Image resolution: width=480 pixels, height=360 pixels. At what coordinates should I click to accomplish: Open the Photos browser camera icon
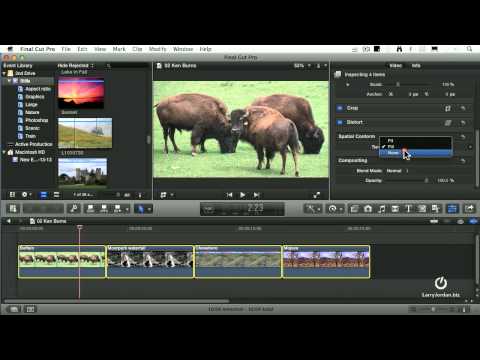[368, 209]
